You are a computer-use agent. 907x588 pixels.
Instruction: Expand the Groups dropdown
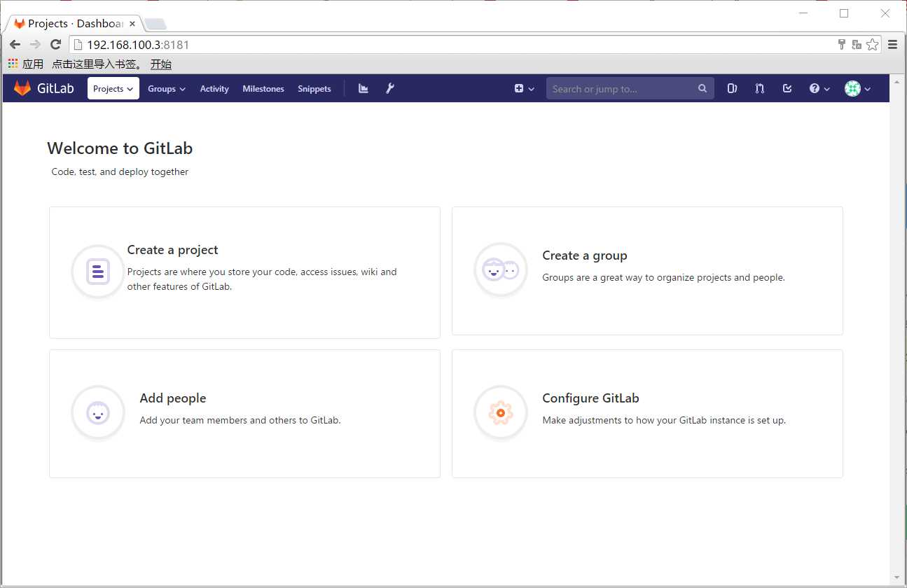[167, 88]
